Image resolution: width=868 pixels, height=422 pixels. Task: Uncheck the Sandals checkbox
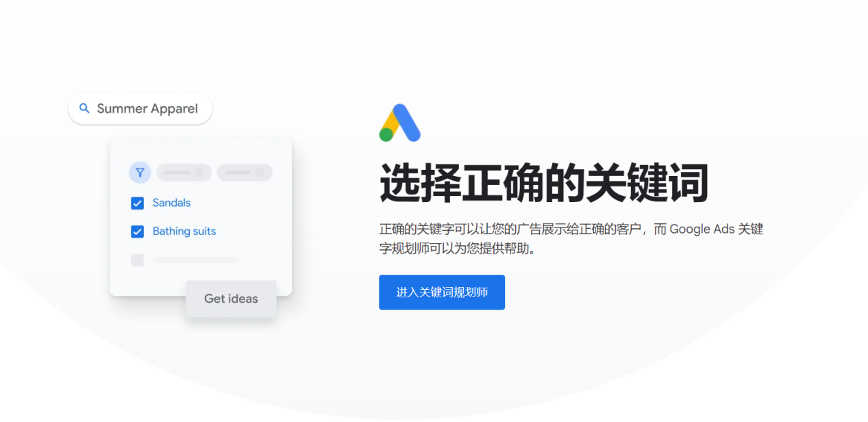(137, 203)
